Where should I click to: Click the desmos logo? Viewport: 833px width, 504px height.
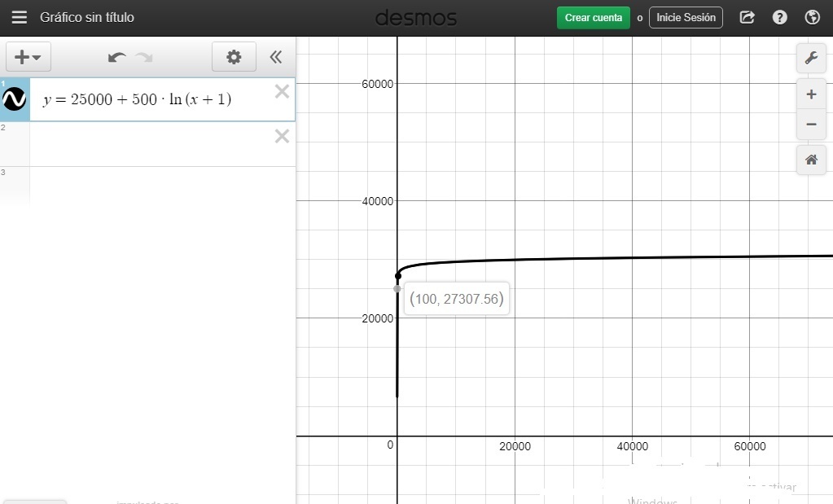coord(416,18)
